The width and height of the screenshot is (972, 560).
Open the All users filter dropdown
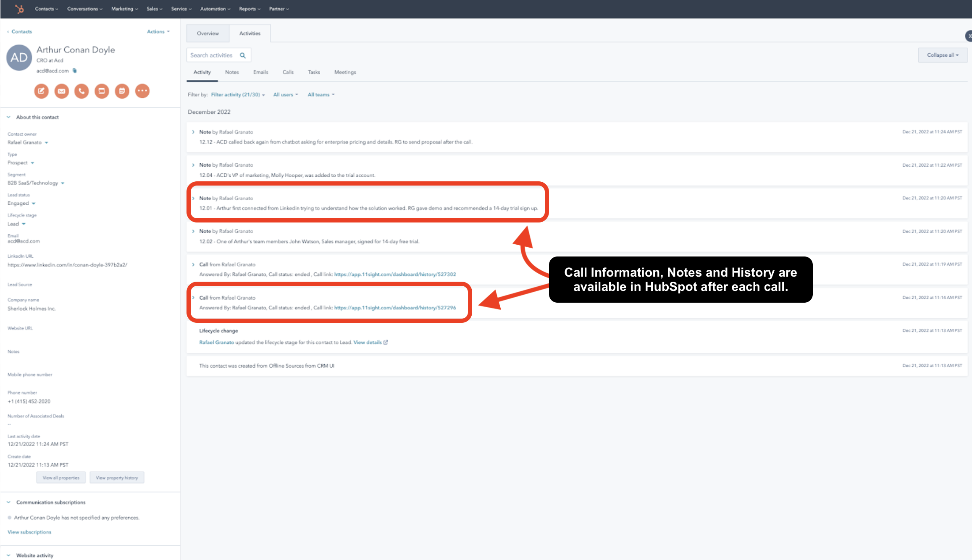pyautogui.click(x=286, y=94)
